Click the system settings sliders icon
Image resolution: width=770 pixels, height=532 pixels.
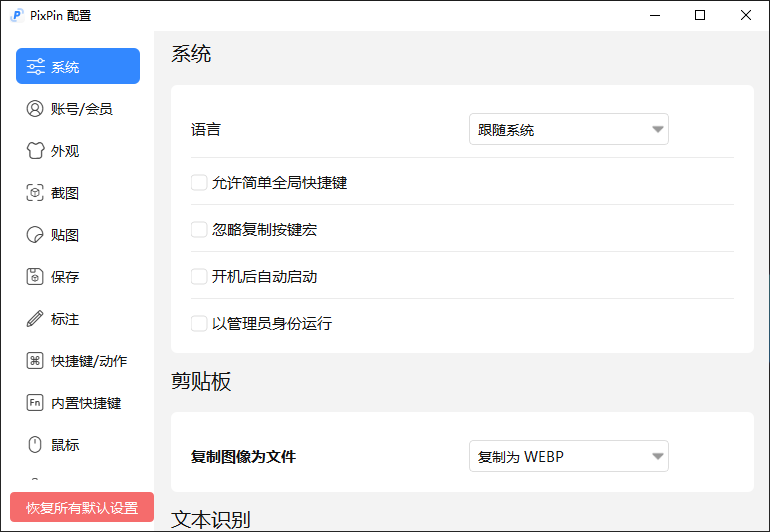pos(35,67)
